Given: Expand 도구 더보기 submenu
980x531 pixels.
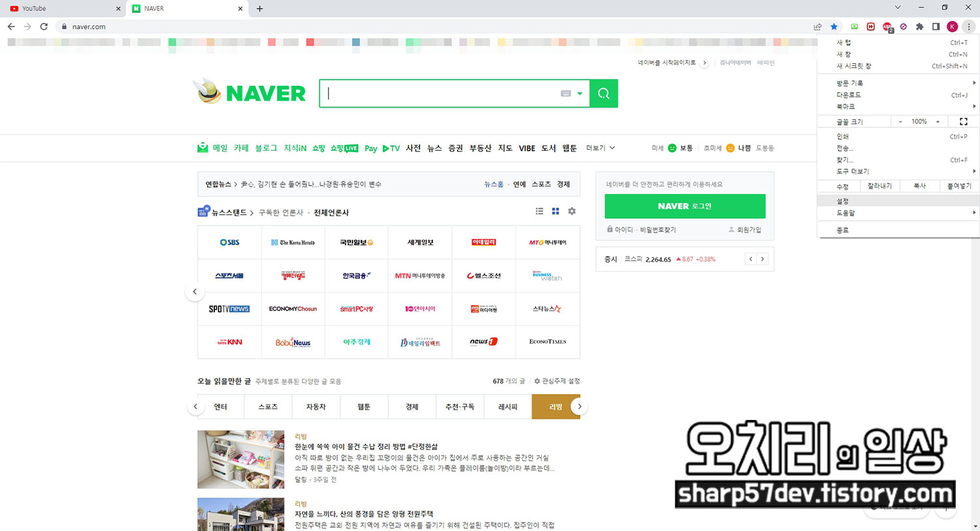Looking at the screenshot, I should tap(898, 171).
